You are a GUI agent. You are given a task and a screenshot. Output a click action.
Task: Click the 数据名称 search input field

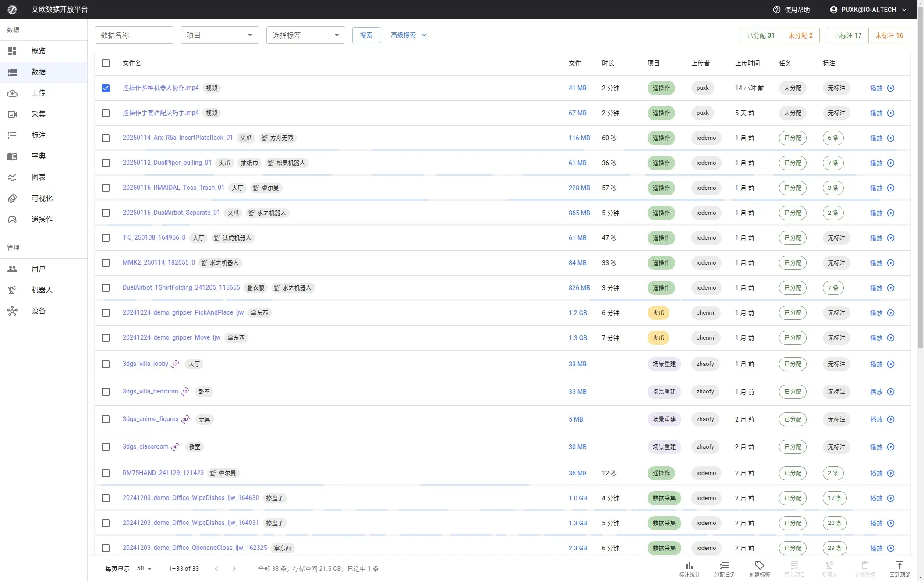coord(134,35)
